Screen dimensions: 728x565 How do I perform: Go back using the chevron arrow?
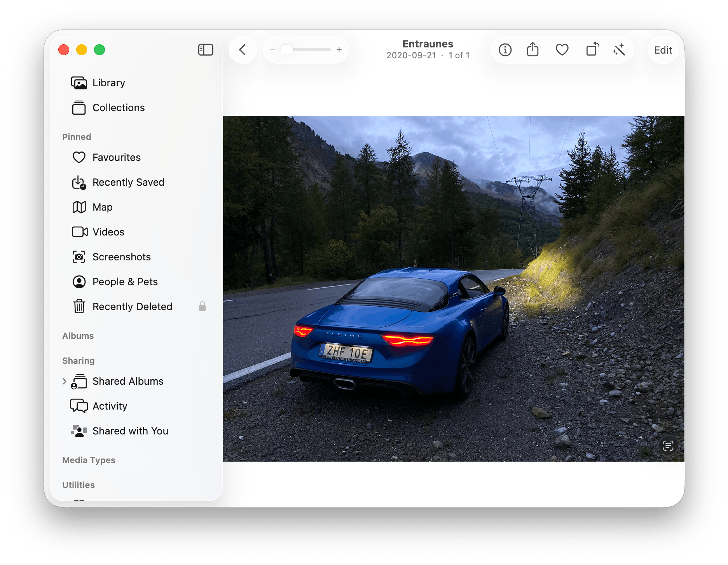click(x=243, y=50)
